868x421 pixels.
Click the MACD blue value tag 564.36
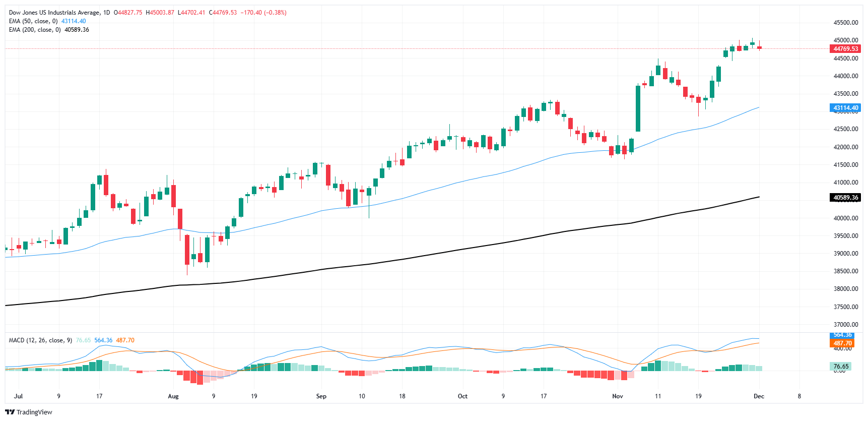point(842,335)
